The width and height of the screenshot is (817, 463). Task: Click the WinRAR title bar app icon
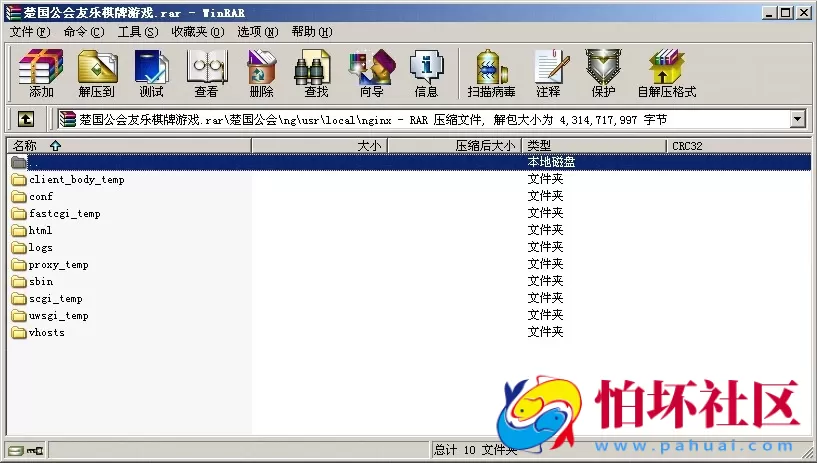(x=13, y=12)
